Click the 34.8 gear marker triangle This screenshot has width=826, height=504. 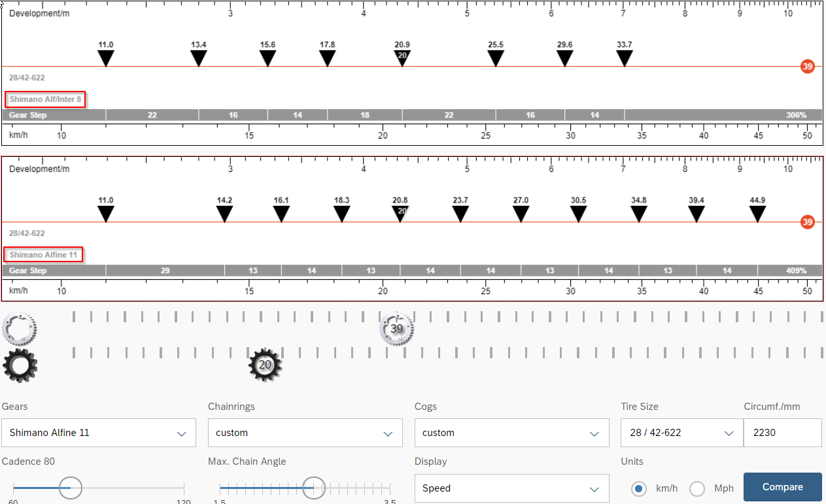[x=639, y=214]
